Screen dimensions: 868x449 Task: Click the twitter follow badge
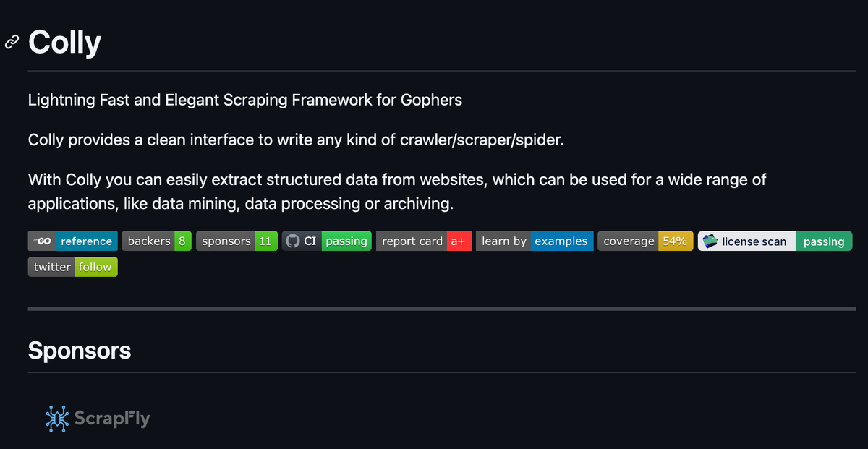pyautogui.click(x=72, y=267)
